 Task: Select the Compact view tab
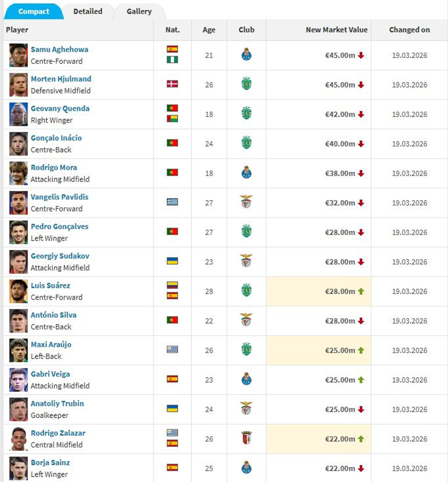[34, 11]
